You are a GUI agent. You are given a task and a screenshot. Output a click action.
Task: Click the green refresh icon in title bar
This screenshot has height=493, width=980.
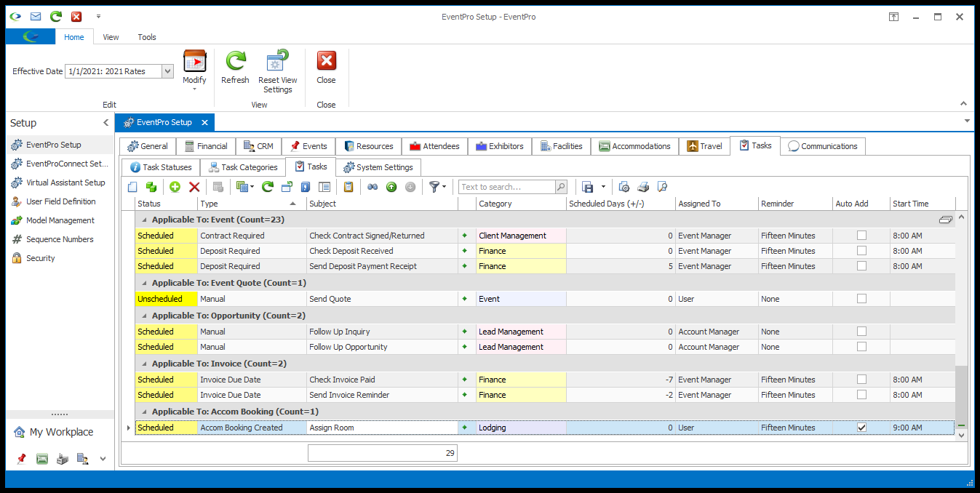(x=56, y=16)
